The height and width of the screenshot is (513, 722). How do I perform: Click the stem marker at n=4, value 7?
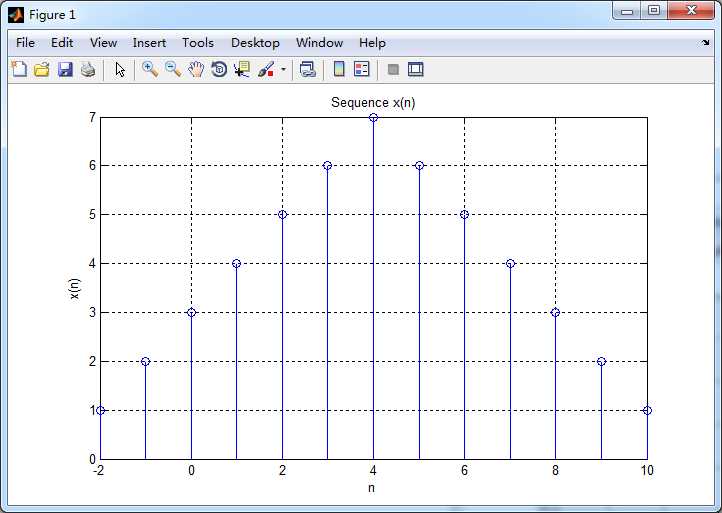(373, 117)
